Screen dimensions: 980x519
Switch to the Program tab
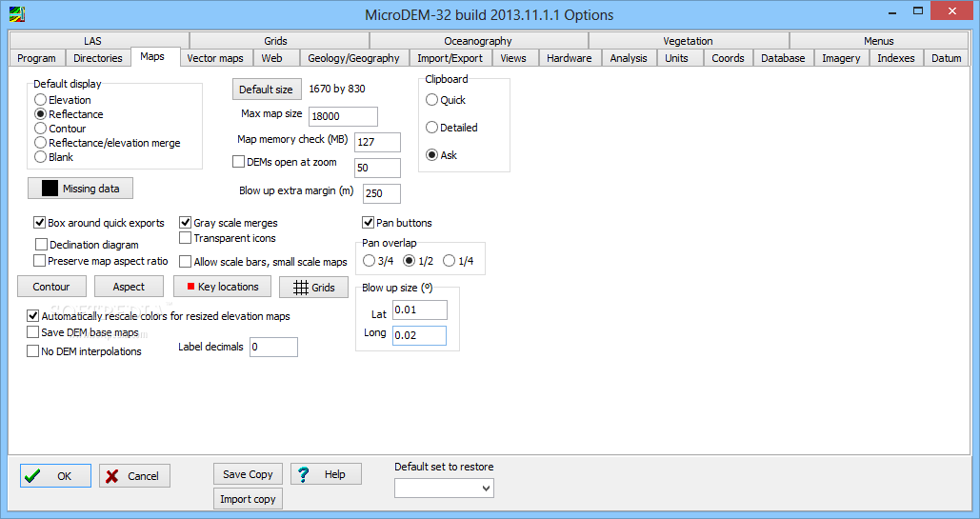coord(36,58)
